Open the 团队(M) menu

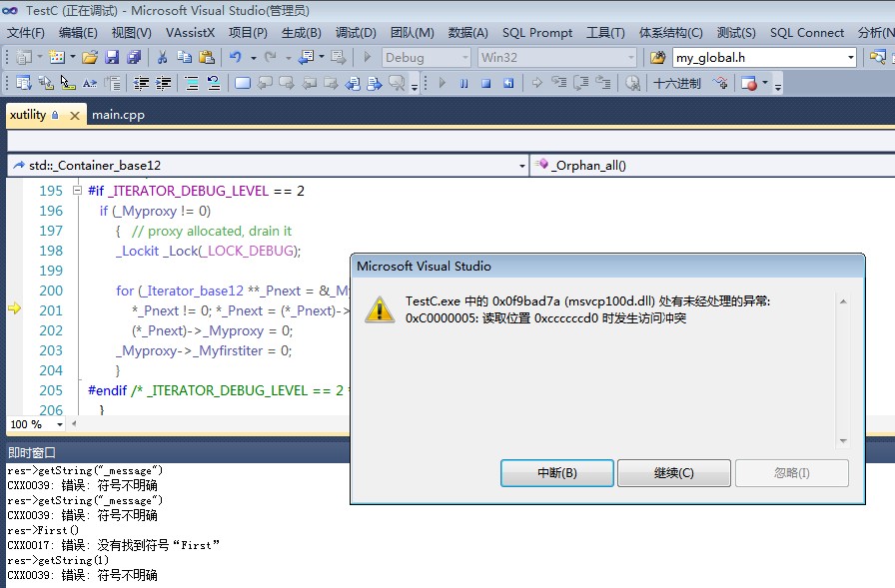click(x=413, y=33)
